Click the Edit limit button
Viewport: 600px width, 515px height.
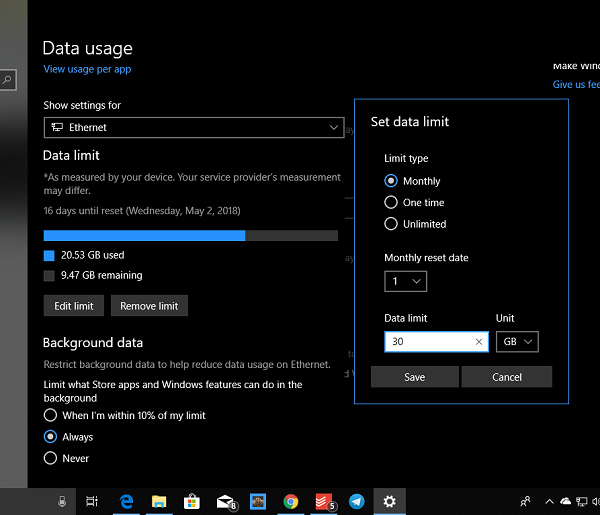pos(73,306)
